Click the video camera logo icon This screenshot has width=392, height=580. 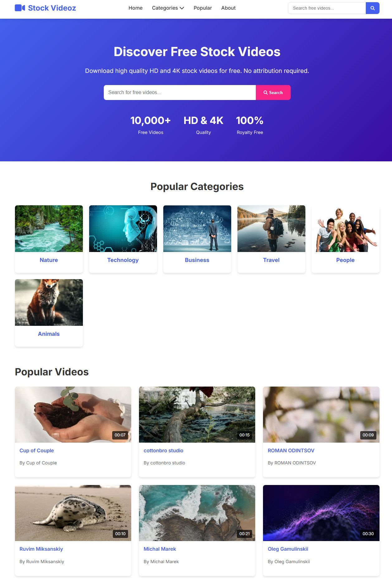click(x=20, y=8)
